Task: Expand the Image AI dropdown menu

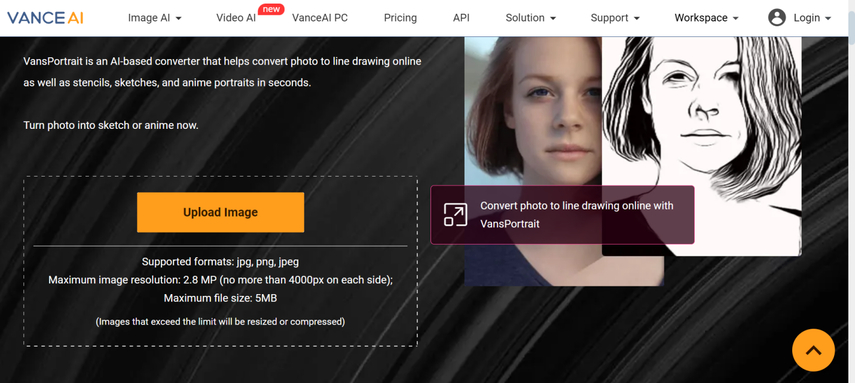Action: (x=155, y=18)
